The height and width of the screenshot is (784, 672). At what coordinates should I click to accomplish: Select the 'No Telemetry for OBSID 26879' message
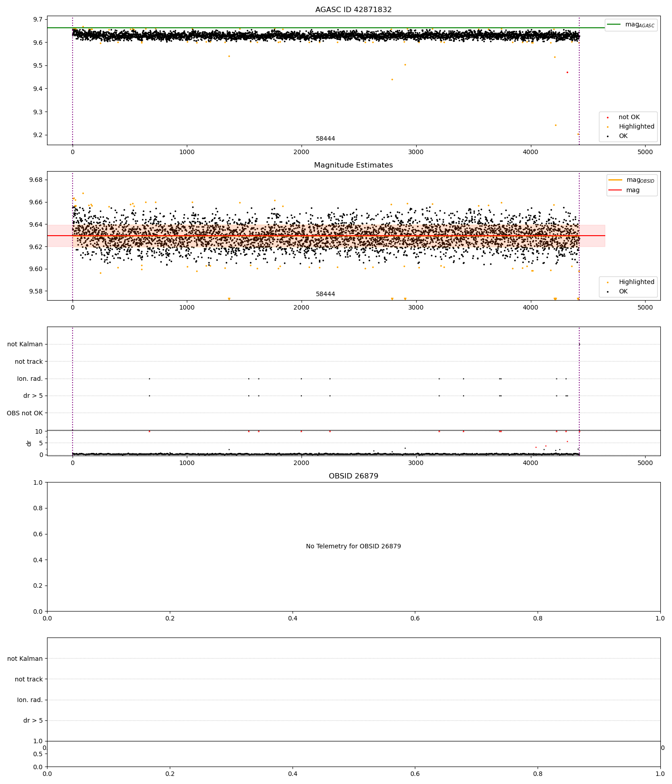[353, 547]
